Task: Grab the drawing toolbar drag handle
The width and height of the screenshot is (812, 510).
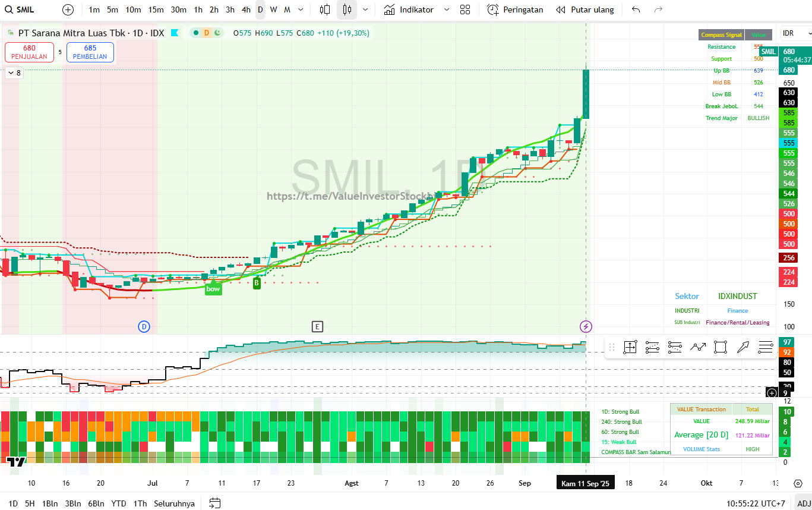Action: click(611, 347)
